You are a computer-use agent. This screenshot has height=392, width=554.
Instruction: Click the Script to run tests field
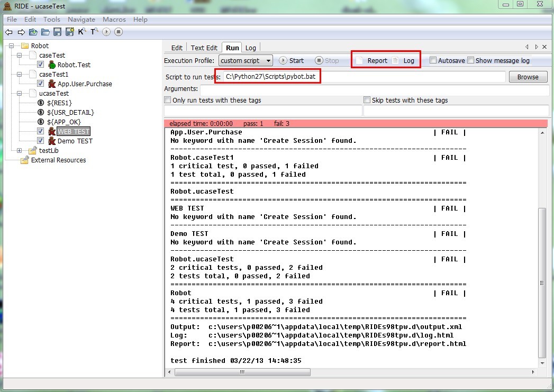[364, 77]
